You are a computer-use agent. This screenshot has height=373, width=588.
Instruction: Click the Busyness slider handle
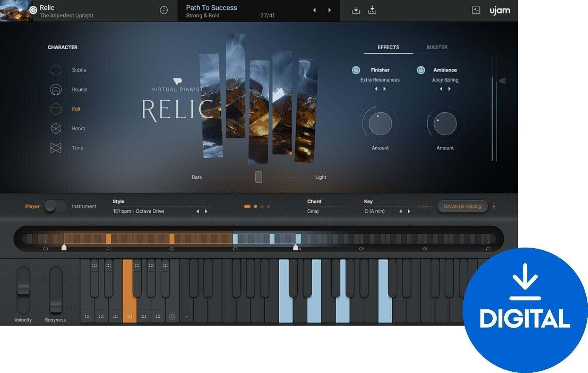pyautogui.click(x=56, y=307)
